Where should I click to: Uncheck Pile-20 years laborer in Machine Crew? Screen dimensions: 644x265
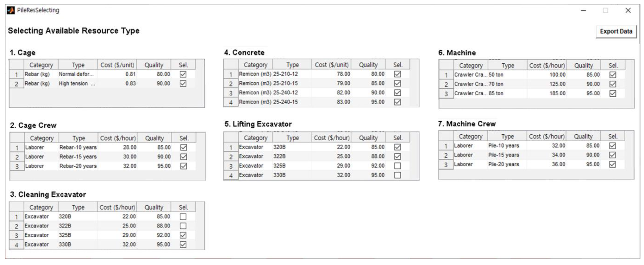(x=612, y=164)
